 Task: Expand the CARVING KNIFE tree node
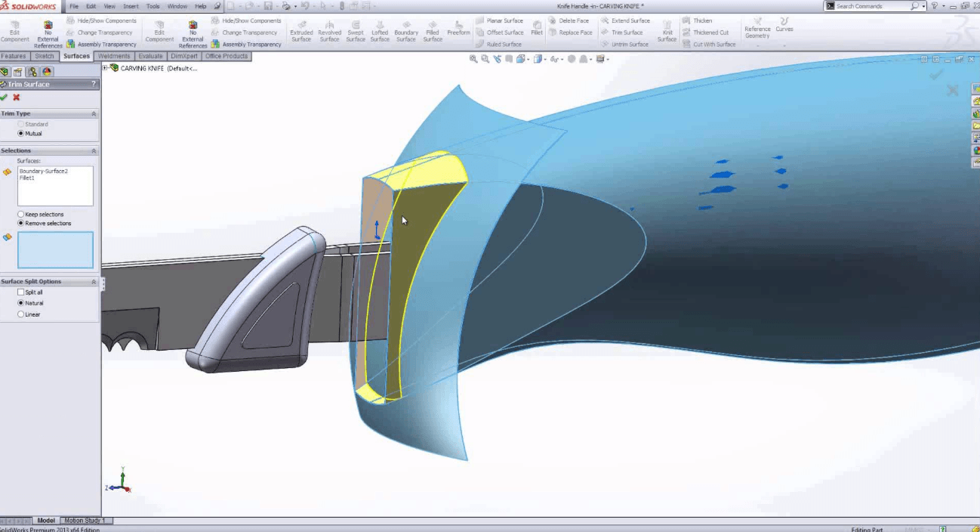click(106, 68)
